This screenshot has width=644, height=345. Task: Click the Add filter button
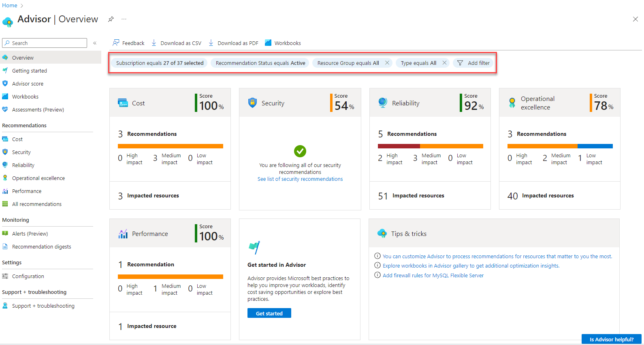[x=473, y=63]
